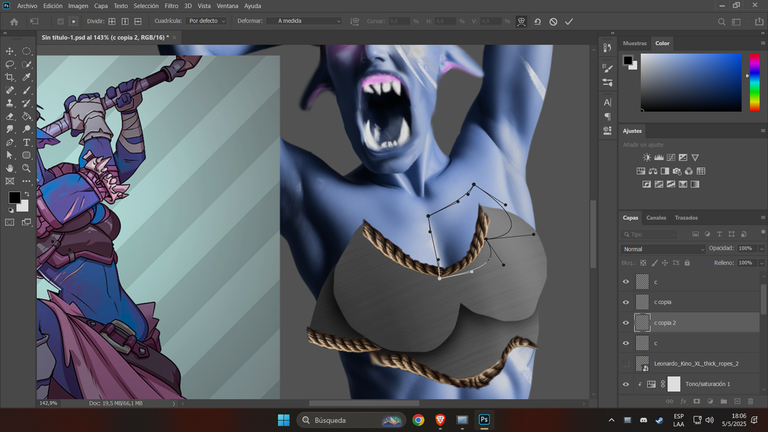Toggle lock all padlock in Layers panel

tap(687, 263)
